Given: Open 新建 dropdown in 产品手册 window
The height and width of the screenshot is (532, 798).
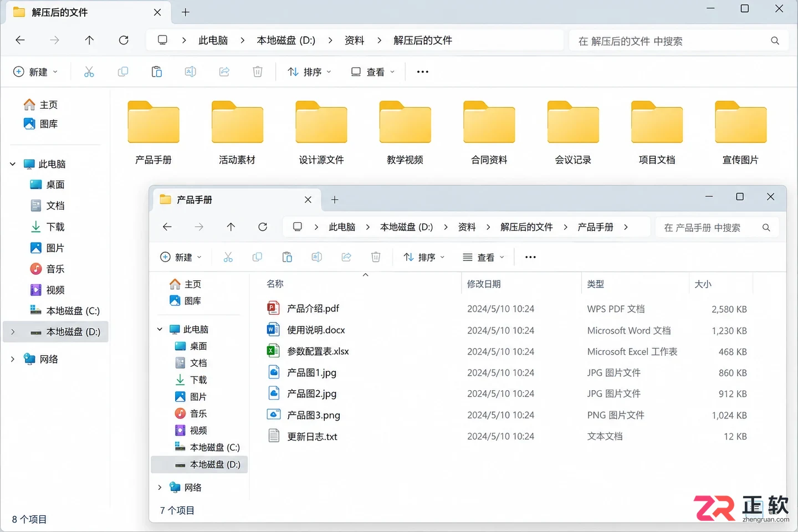Looking at the screenshot, I should (181, 257).
